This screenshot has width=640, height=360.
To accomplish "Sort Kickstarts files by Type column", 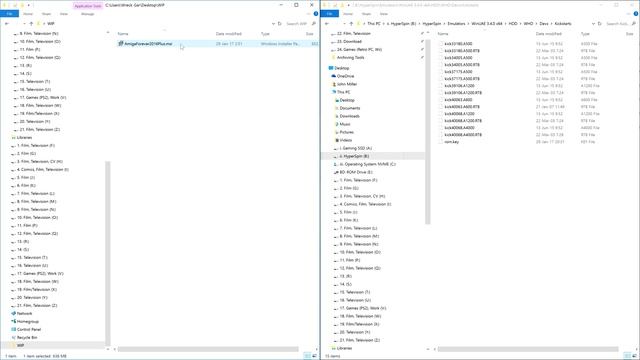I will click(585, 34).
